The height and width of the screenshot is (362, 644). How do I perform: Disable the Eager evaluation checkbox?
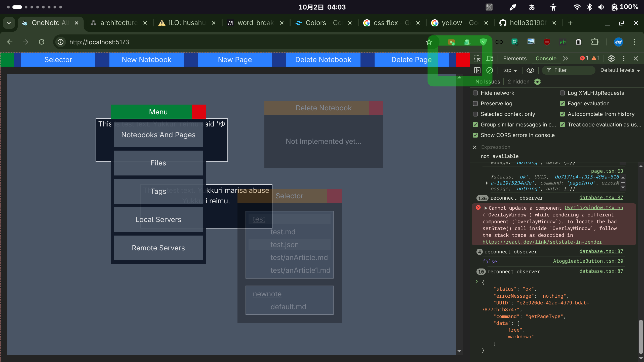click(562, 104)
